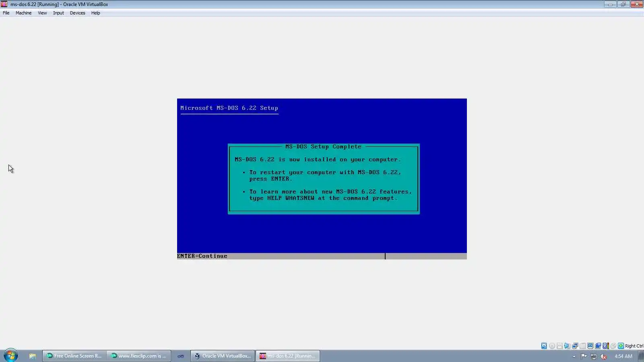The height and width of the screenshot is (362, 644).
Task: Open the network tray icon
Action: [594, 356]
